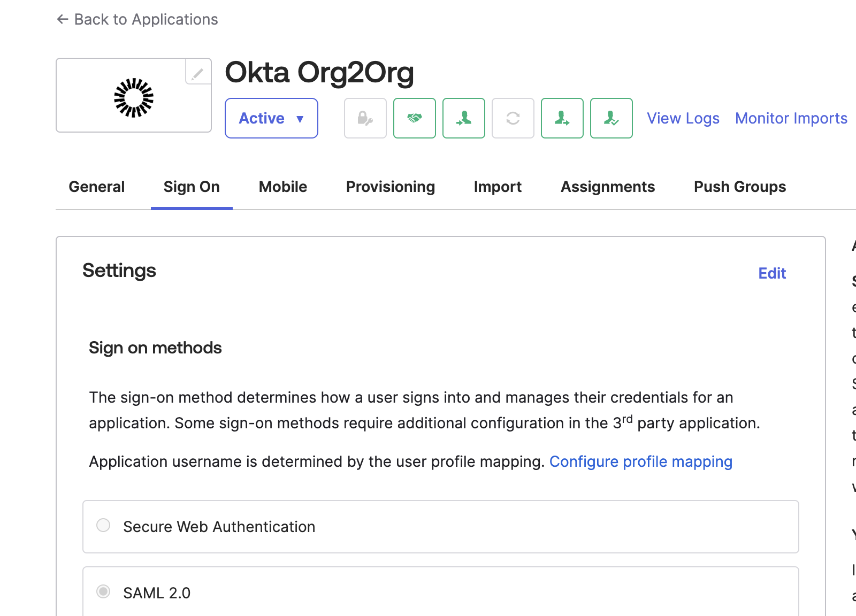Image resolution: width=856 pixels, height=616 pixels.
Task: Switch to the Push Groups tab
Action: [740, 187]
